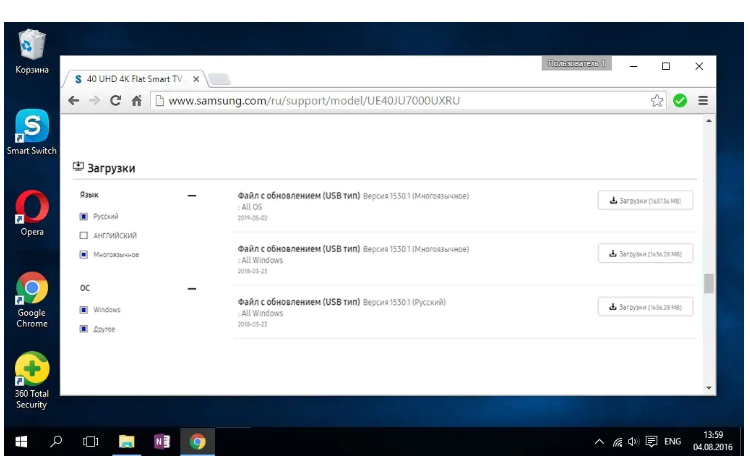Open 360 Total Security desktop icon
The image size is (750, 463).
31,380
